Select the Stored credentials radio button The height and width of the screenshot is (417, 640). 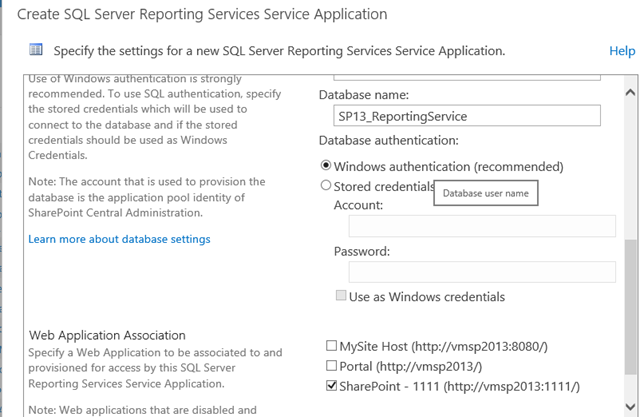[326, 186]
